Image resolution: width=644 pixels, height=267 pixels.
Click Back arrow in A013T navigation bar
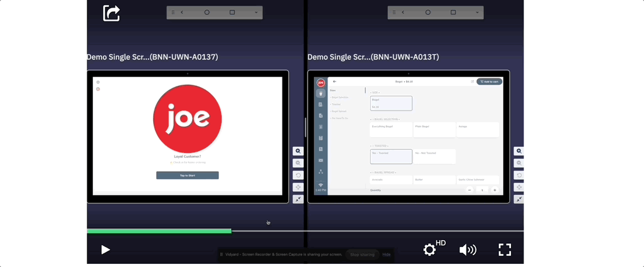tap(403, 13)
